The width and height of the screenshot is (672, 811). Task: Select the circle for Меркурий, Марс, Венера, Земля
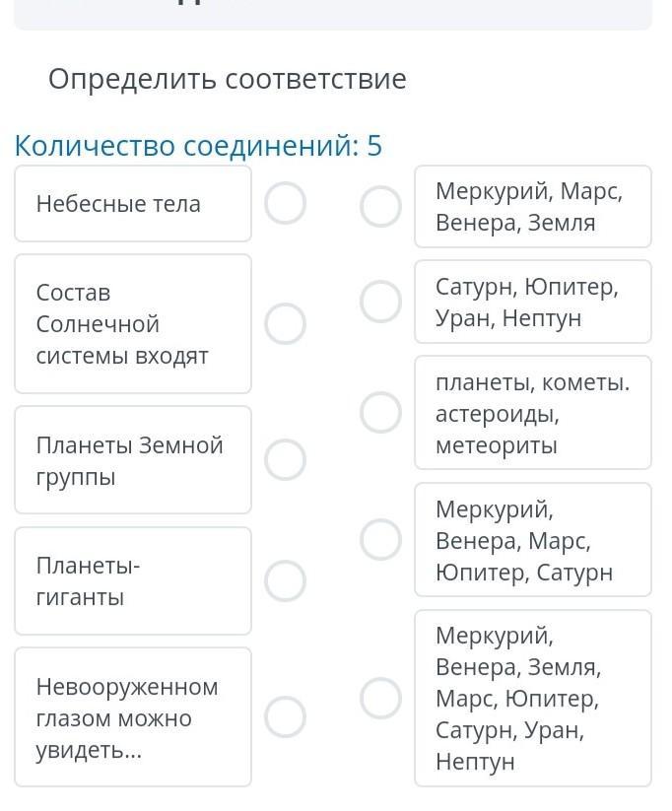click(x=380, y=207)
